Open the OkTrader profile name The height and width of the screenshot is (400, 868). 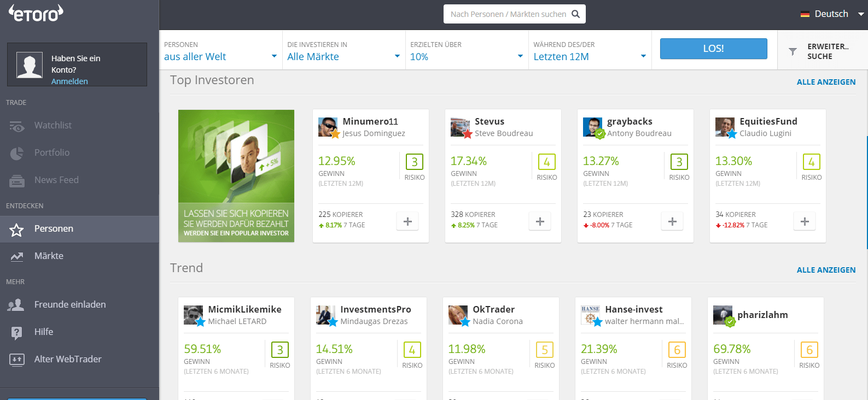coord(493,309)
